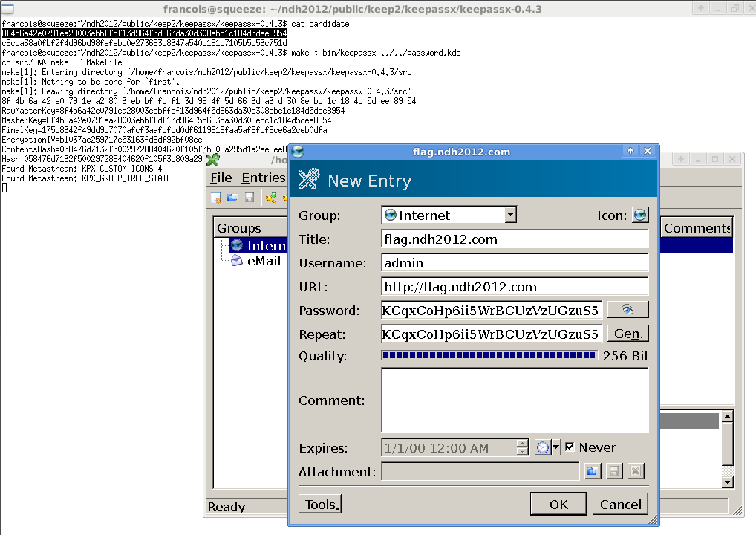
Task: Click the terminal window menu icon at top-left
Action: pos(7,8)
